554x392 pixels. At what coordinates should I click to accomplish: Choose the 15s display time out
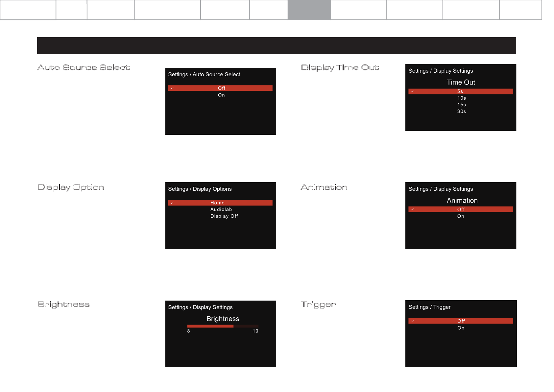(x=461, y=105)
